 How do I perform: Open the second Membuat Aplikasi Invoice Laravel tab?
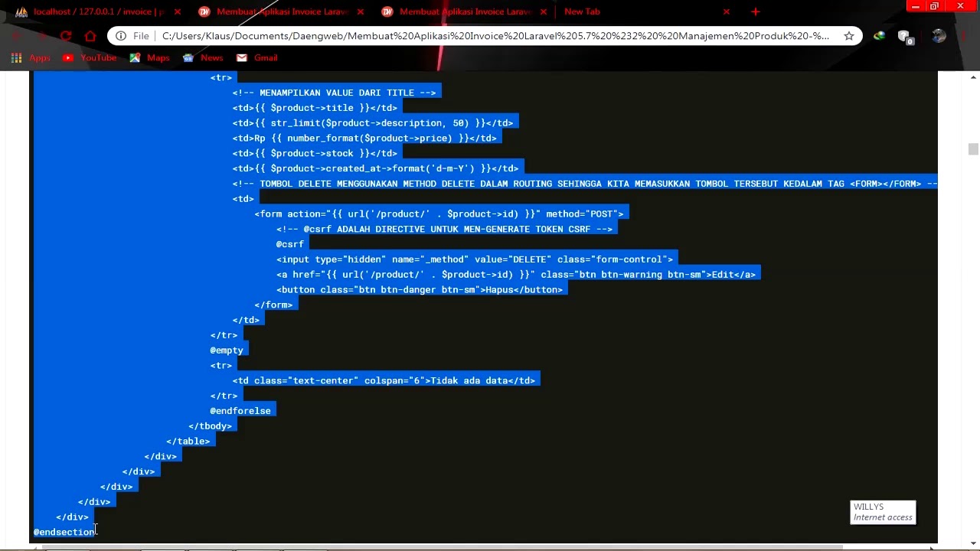click(x=281, y=11)
